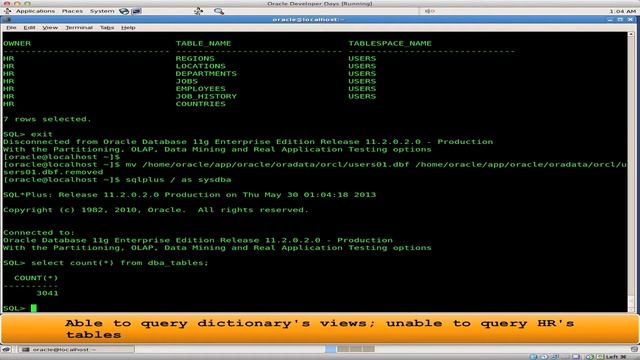Viewport: 640px width, 360px height.
Task: Click the 'SQL*Plus: Release 11.2.0.2.0' line
Action: [x=189, y=195]
